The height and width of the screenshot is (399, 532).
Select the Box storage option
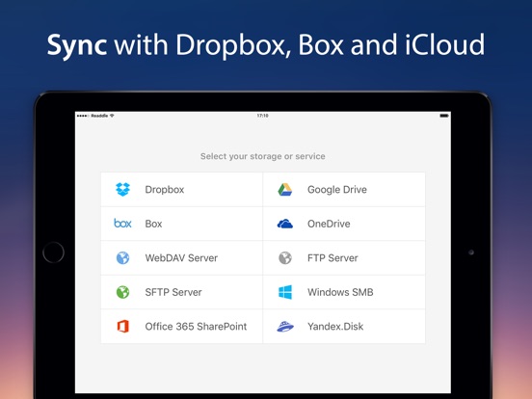181,224
